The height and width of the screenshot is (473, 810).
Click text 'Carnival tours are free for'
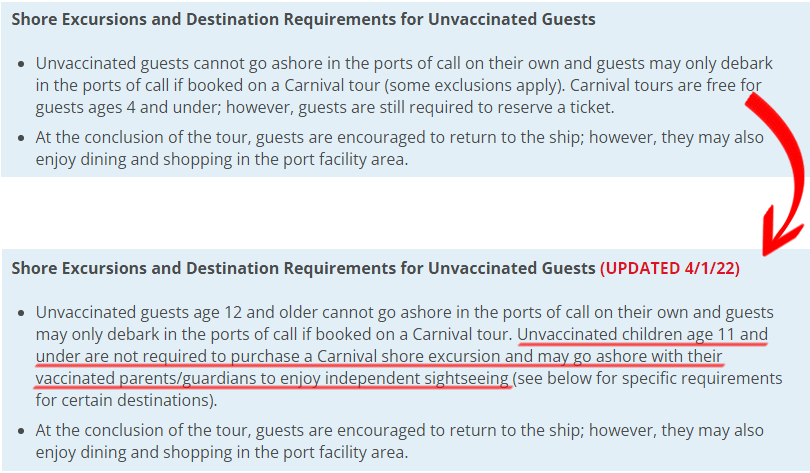665,85
